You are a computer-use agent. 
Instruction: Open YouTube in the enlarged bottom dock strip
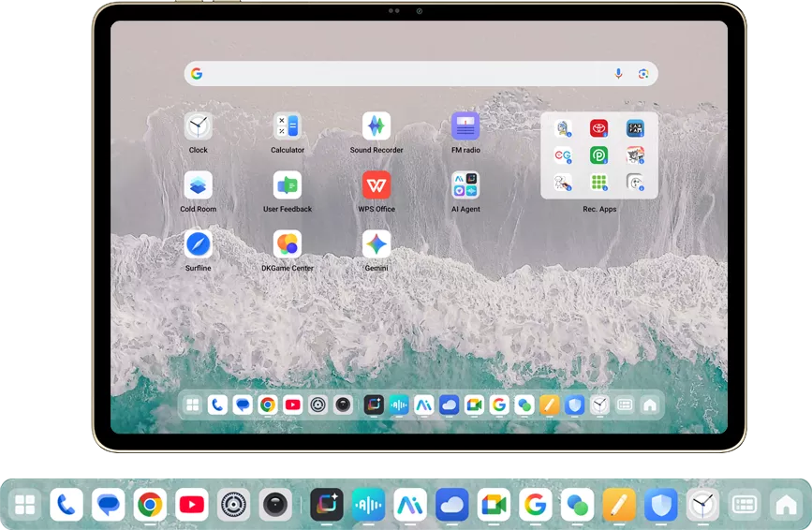click(191, 506)
